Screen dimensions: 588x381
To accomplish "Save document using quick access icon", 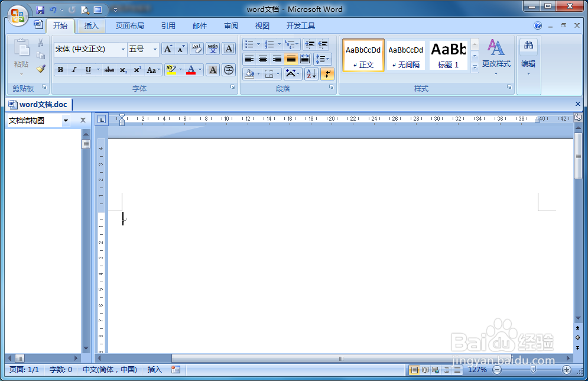I will 40,9.
